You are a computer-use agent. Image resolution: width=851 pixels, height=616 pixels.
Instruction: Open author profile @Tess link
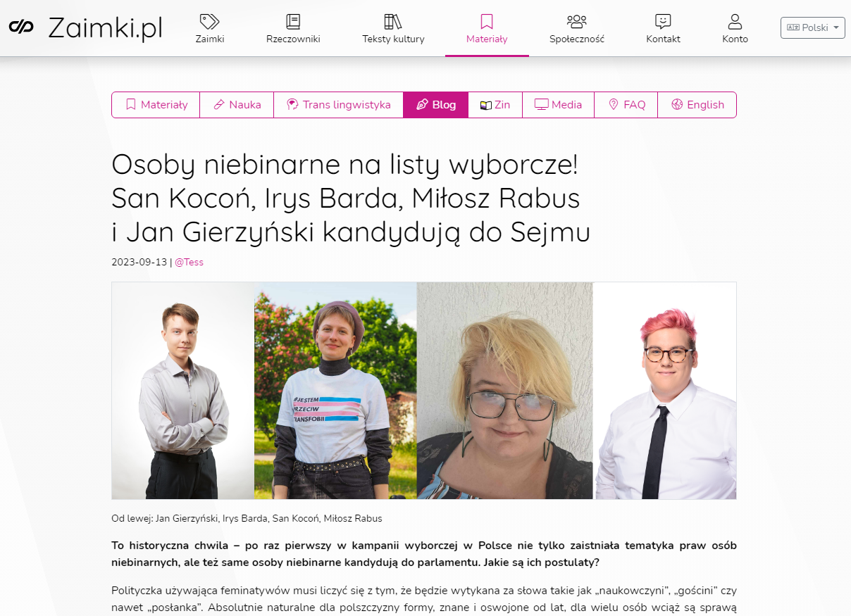[189, 262]
